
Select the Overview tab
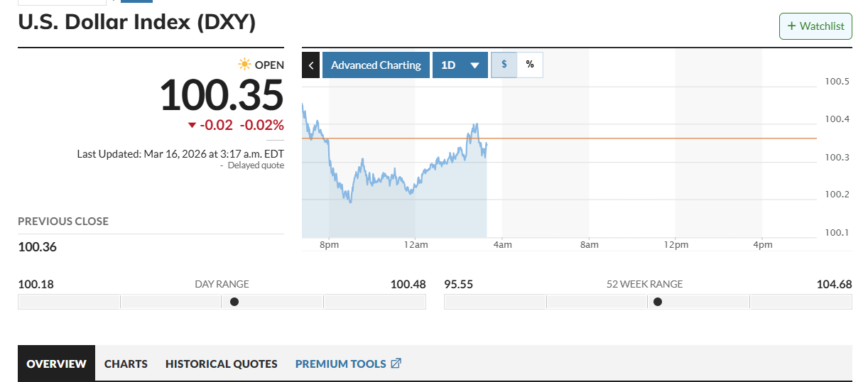coord(56,364)
